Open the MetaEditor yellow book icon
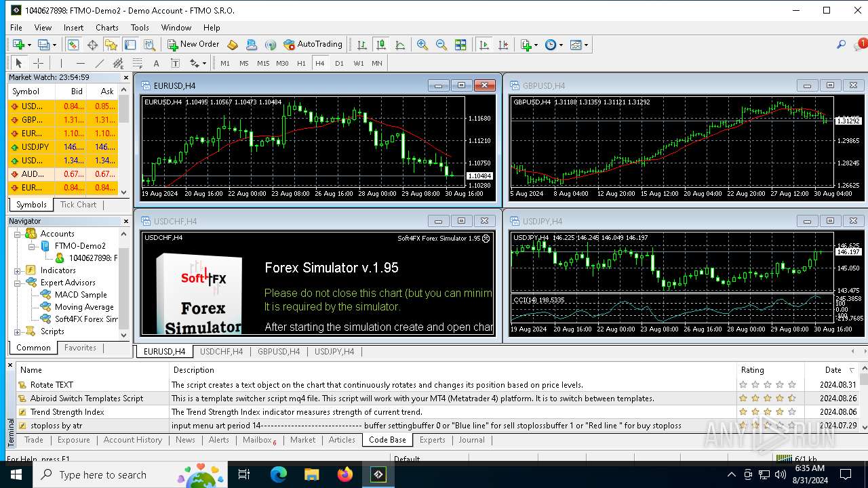The width and height of the screenshot is (868, 488). click(x=233, y=45)
